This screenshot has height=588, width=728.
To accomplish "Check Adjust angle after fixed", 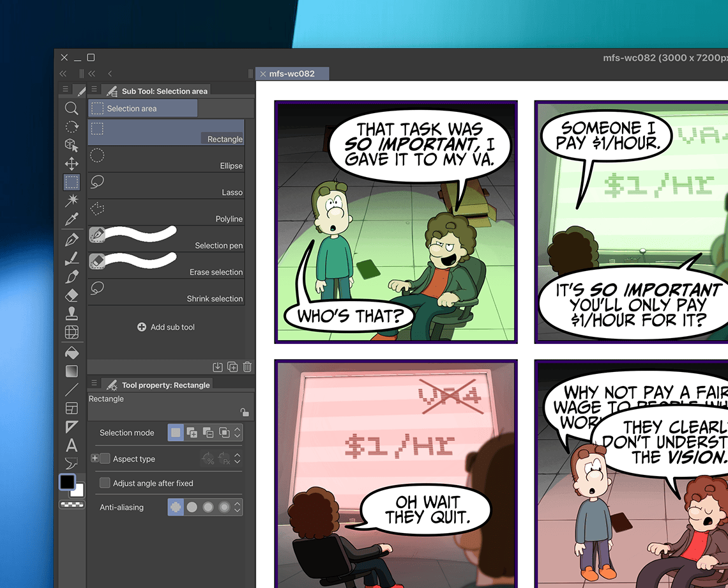I will 105,483.
